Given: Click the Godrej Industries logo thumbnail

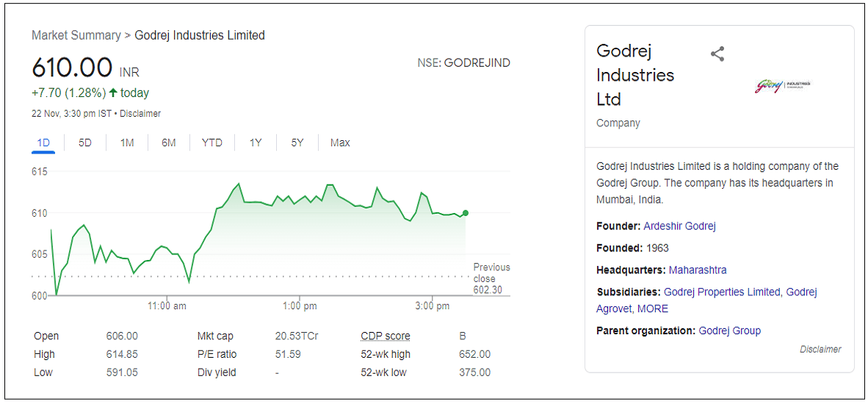Looking at the screenshot, I should 782,87.
